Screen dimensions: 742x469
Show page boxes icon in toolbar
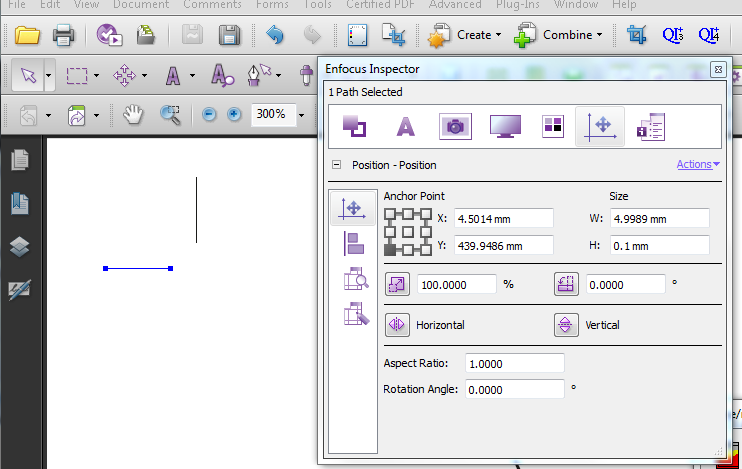357,35
